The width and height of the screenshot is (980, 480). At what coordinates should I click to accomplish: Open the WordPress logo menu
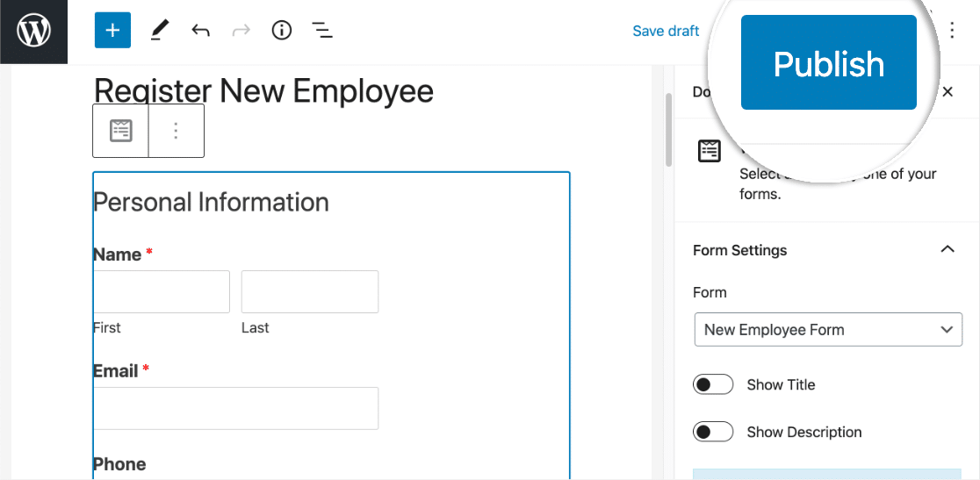pos(33,32)
